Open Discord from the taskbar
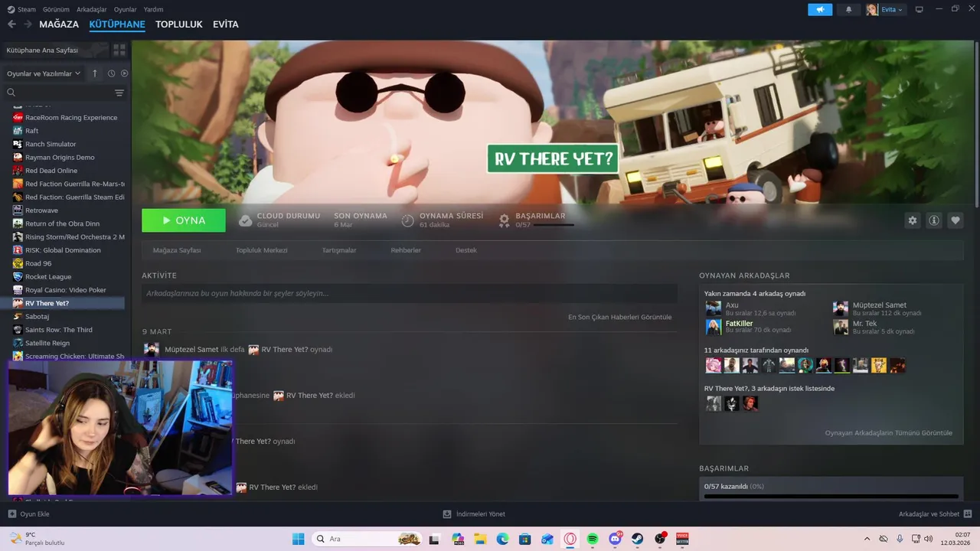The height and width of the screenshot is (551, 980). [x=615, y=539]
